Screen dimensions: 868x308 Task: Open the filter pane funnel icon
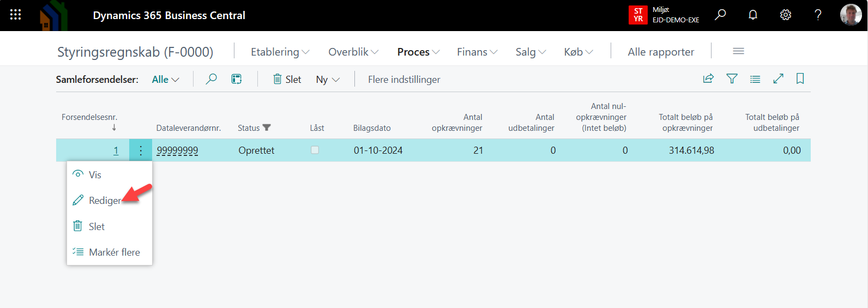(x=732, y=78)
